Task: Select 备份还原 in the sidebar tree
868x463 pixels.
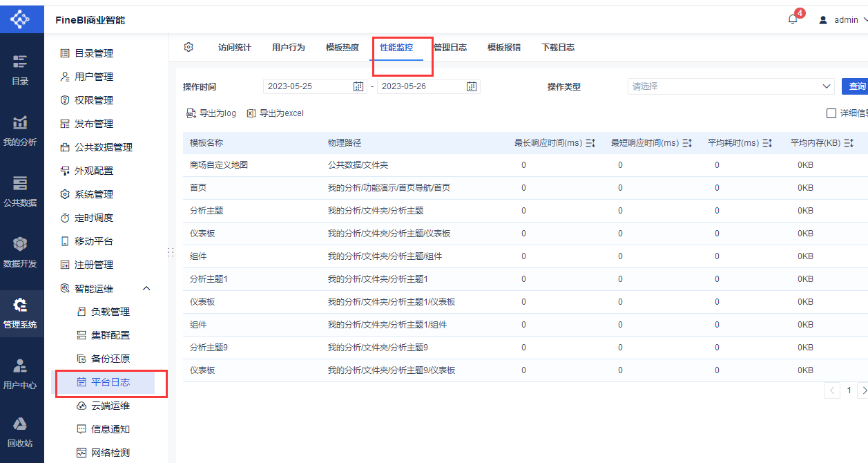Action: click(x=110, y=359)
